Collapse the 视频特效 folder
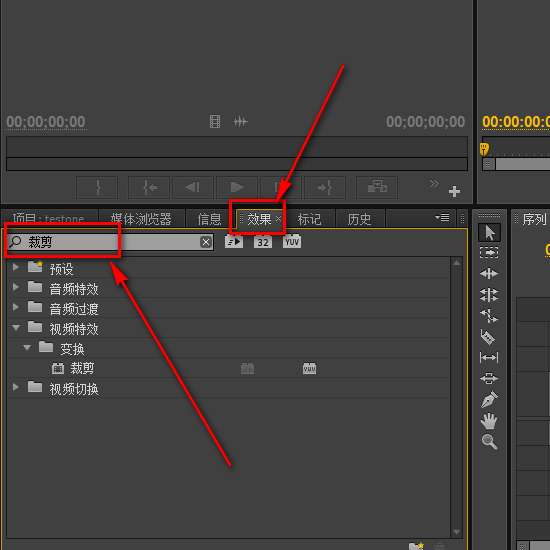 [x=16, y=328]
